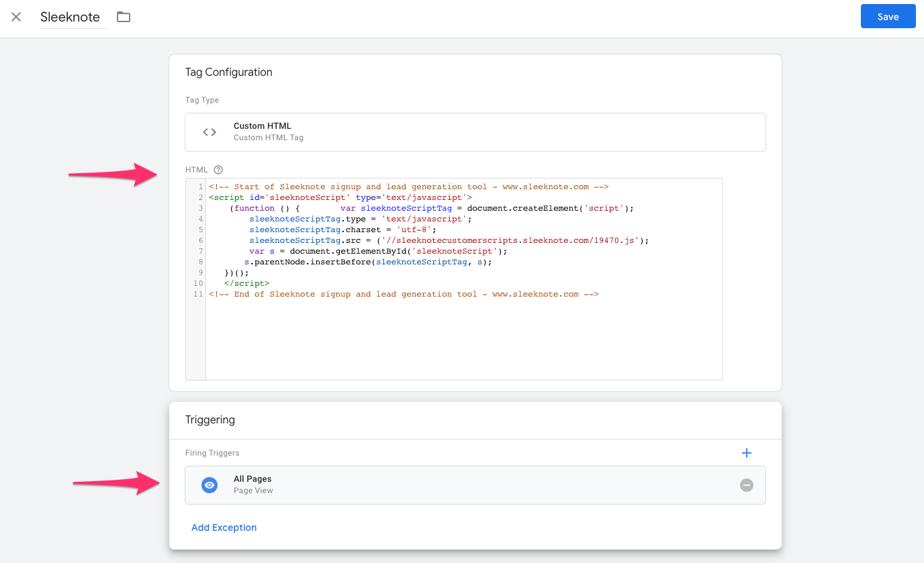Click code line starting '<!-- Start of Sleeknote'

coord(408,187)
